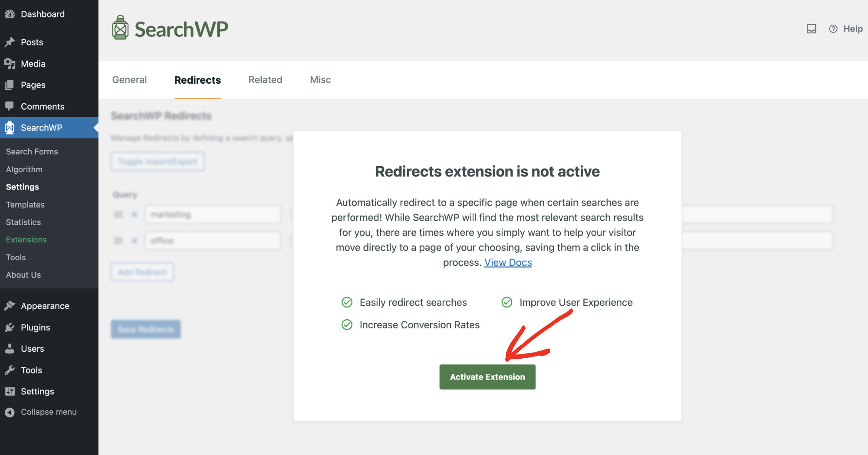Open Help using the question mark icon
The width and height of the screenshot is (868, 455).
pyautogui.click(x=833, y=29)
